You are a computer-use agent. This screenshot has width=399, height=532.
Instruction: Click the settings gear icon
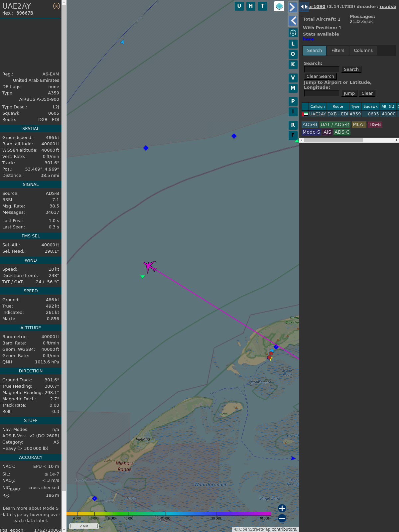pyautogui.click(x=293, y=33)
